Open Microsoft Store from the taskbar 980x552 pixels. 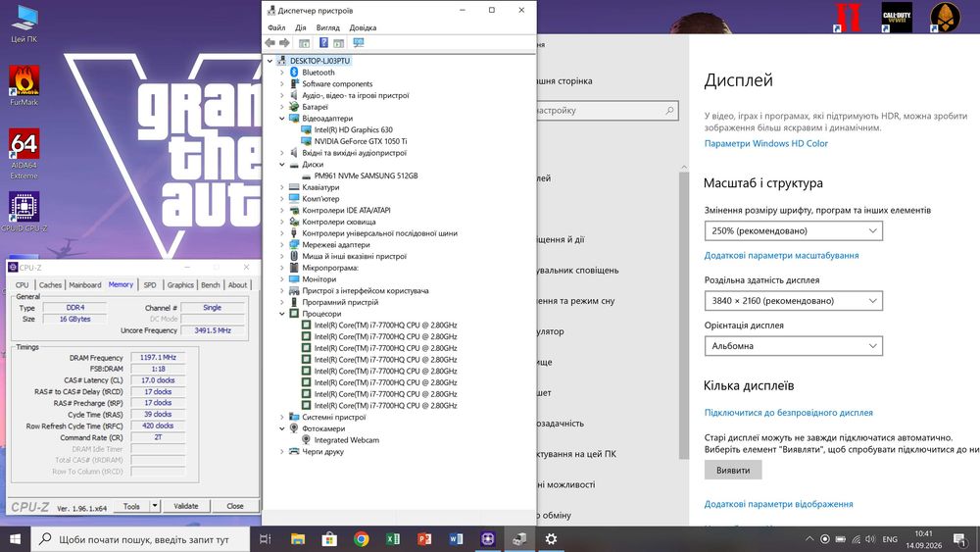point(329,539)
